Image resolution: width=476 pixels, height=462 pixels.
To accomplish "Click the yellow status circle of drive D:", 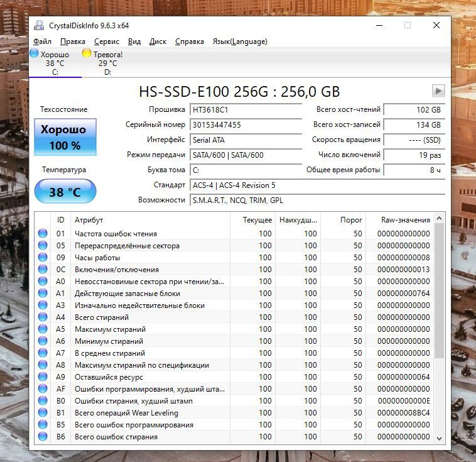I will point(87,53).
